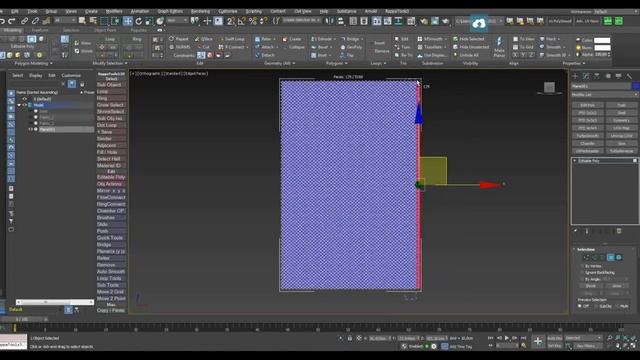
Task: Select the Select and Move tool
Action: pyautogui.click(x=128, y=21)
